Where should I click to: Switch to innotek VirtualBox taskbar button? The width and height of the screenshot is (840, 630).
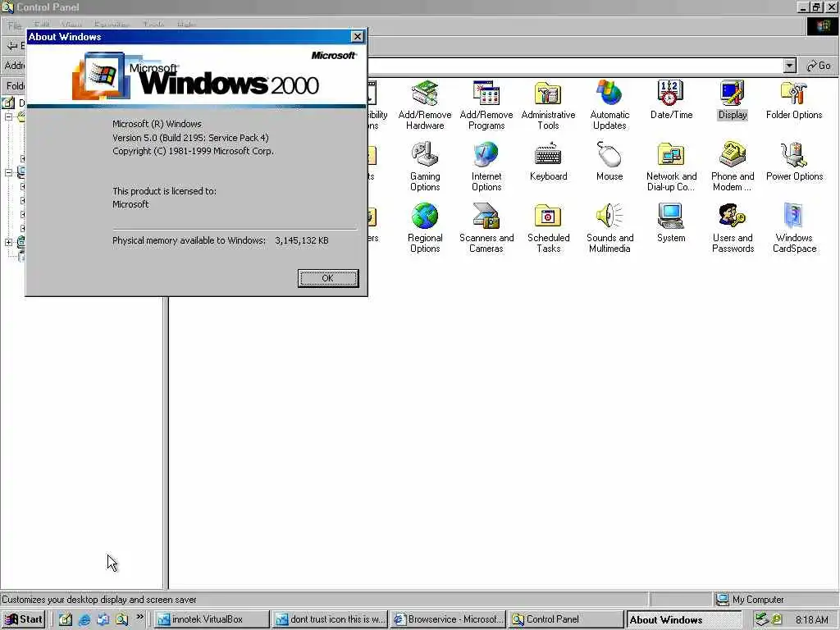coord(212,619)
